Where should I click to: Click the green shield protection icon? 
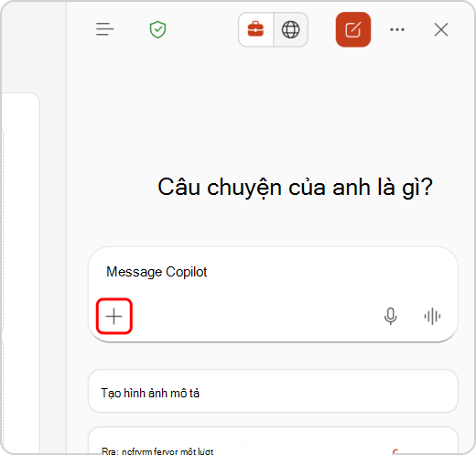coord(157,29)
